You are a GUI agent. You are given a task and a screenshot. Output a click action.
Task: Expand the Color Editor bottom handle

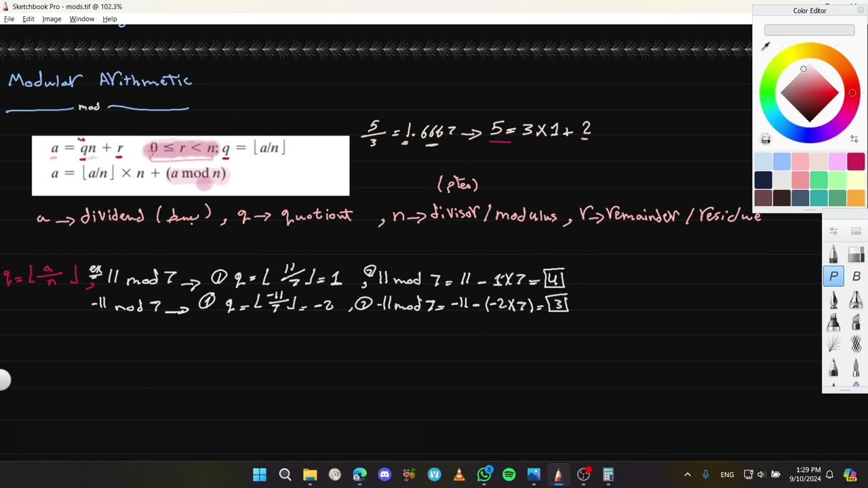pos(810,210)
